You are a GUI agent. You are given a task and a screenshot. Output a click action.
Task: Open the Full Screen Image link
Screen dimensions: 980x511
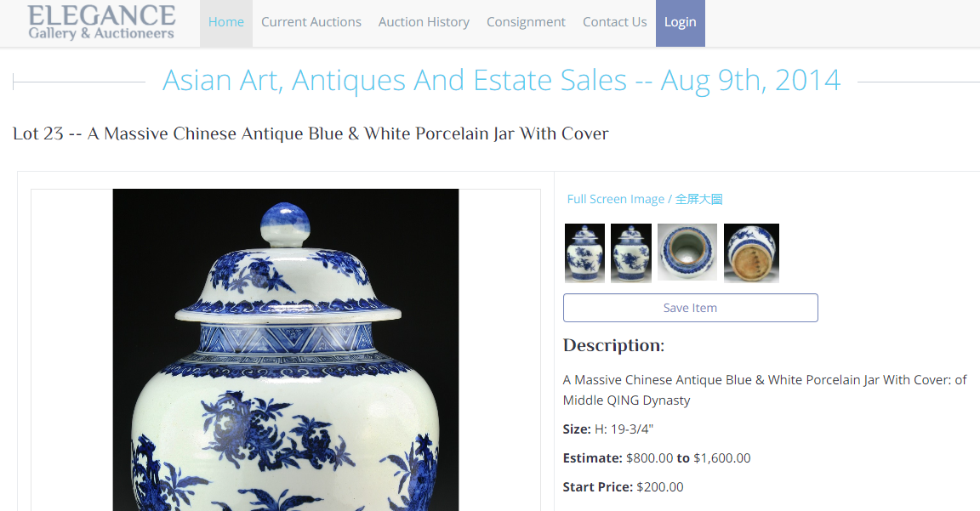tap(644, 199)
